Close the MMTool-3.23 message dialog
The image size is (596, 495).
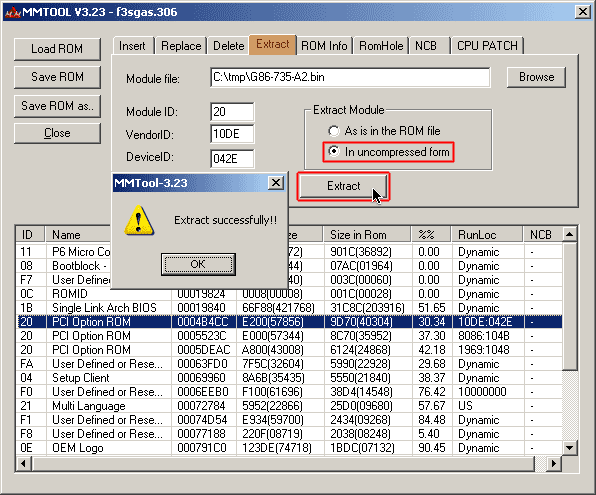tap(276, 183)
